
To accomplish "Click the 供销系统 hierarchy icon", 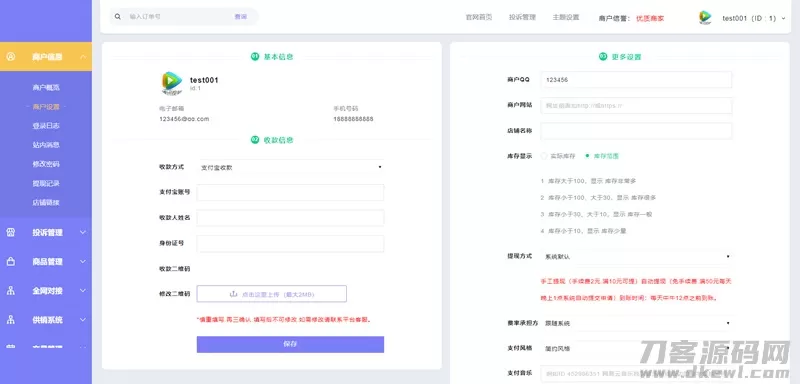I will pyautogui.click(x=10, y=320).
